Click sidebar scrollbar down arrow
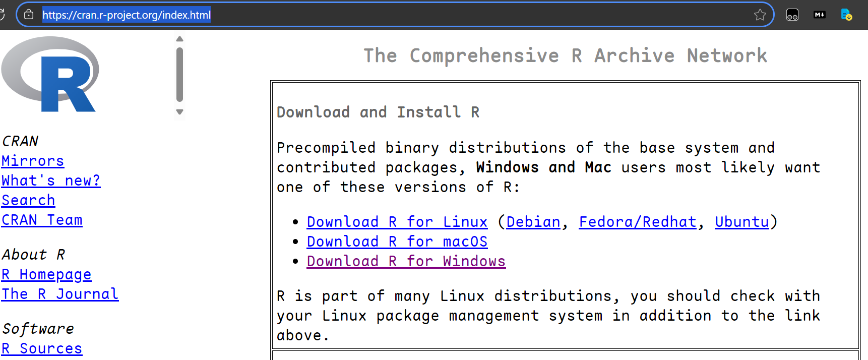Image resolution: width=868 pixels, height=360 pixels. [x=179, y=112]
